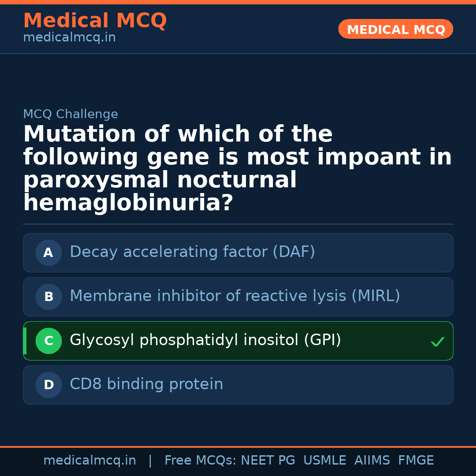Image resolution: width=476 pixels, height=476 pixels.
Task: Open the medicalmcq.in link below the title
Action: (69, 38)
